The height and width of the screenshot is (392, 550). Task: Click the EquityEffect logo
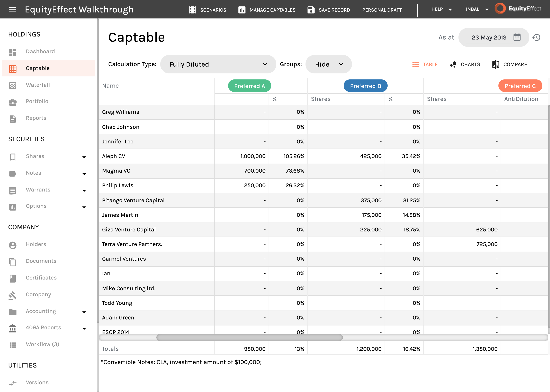click(x=518, y=9)
